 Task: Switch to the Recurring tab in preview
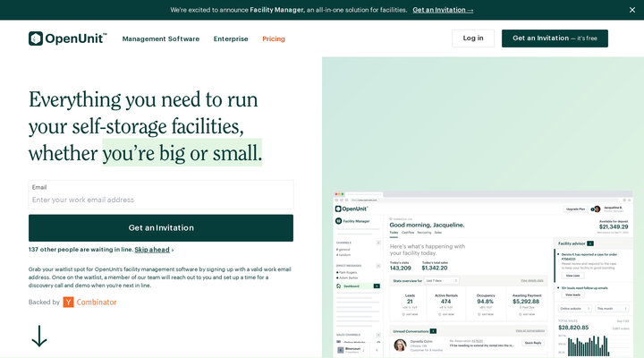click(424, 233)
